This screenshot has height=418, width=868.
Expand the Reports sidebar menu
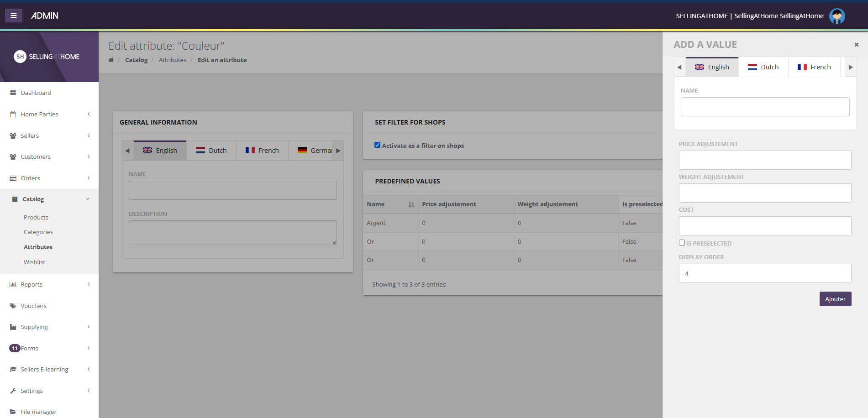(32, 284)
